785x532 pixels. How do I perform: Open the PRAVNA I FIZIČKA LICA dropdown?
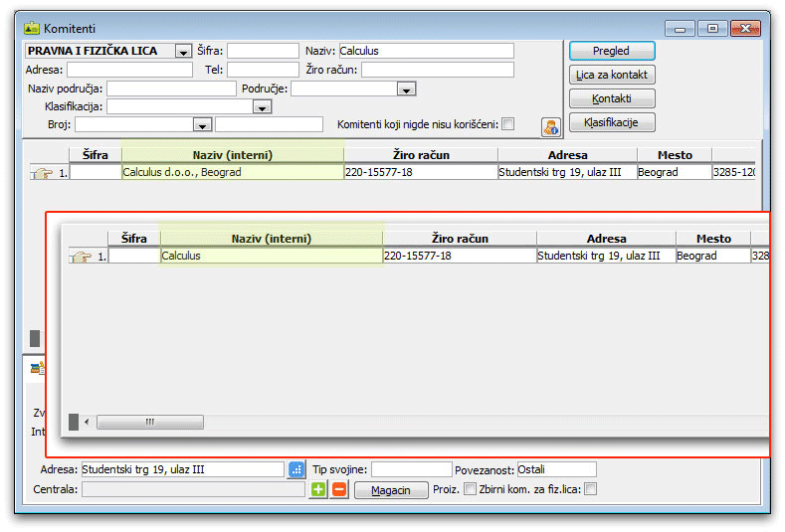point(183,52)
